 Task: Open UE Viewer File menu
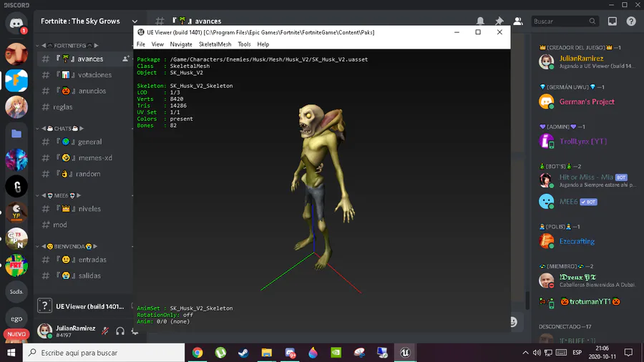(141, 44)
